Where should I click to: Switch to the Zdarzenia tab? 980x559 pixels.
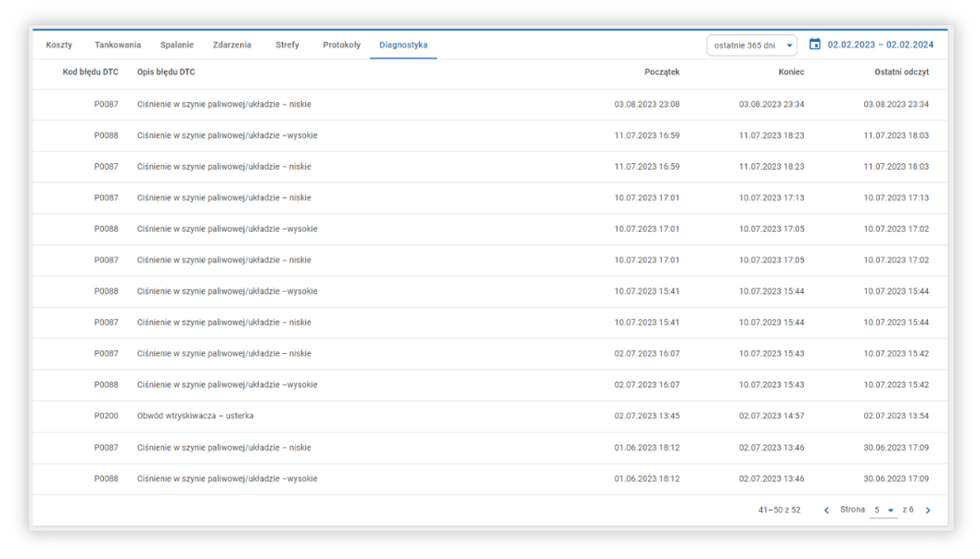point(232,45)
